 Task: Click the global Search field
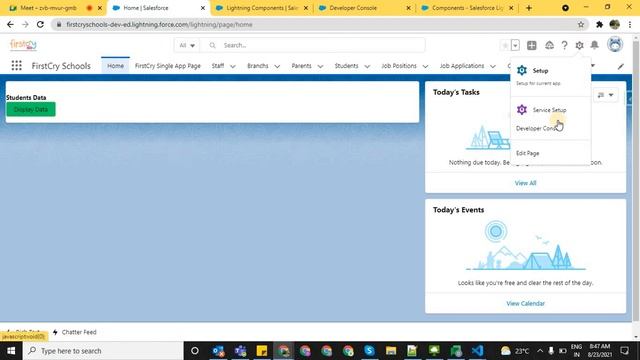click(313, 45)
